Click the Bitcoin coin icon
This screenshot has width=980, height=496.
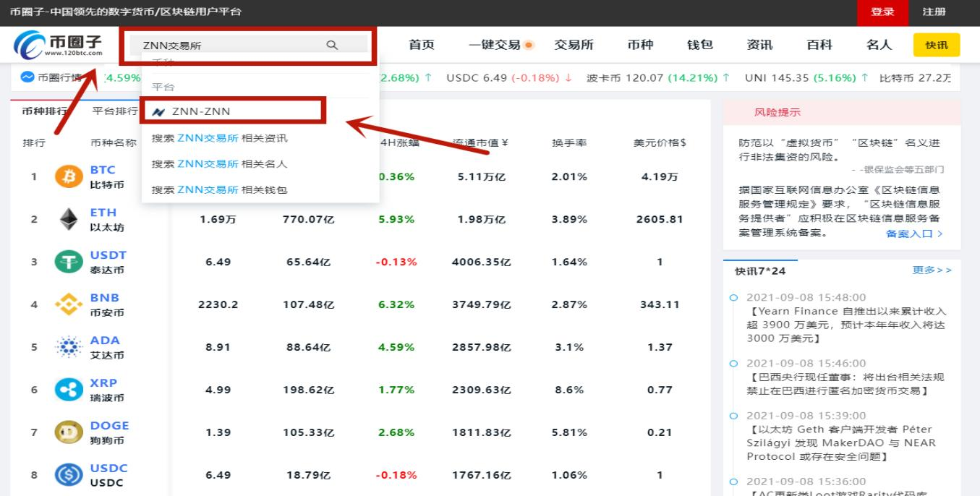(69, 176)
